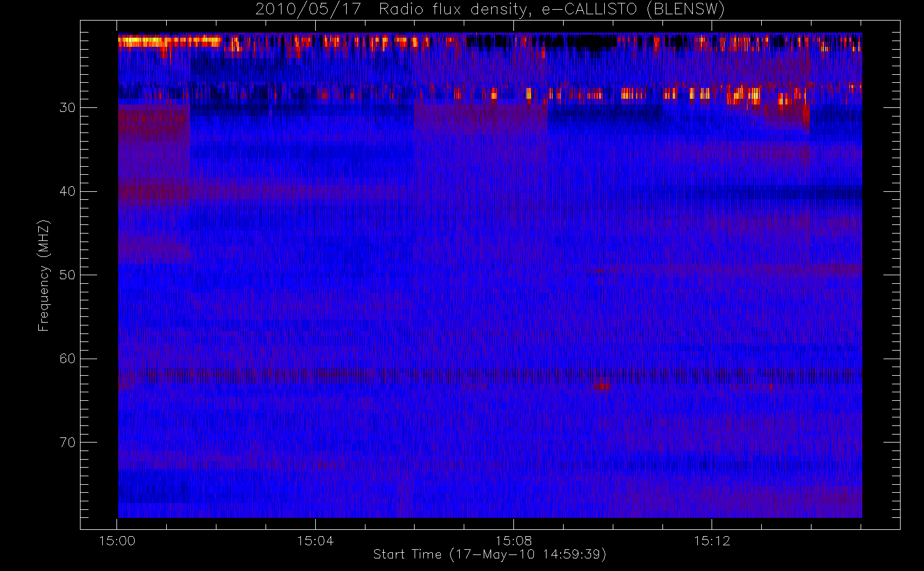924x571 pixels.
Task: Select the 'Frequency (MHZ)' axis label
Action: tap(43, 275)
